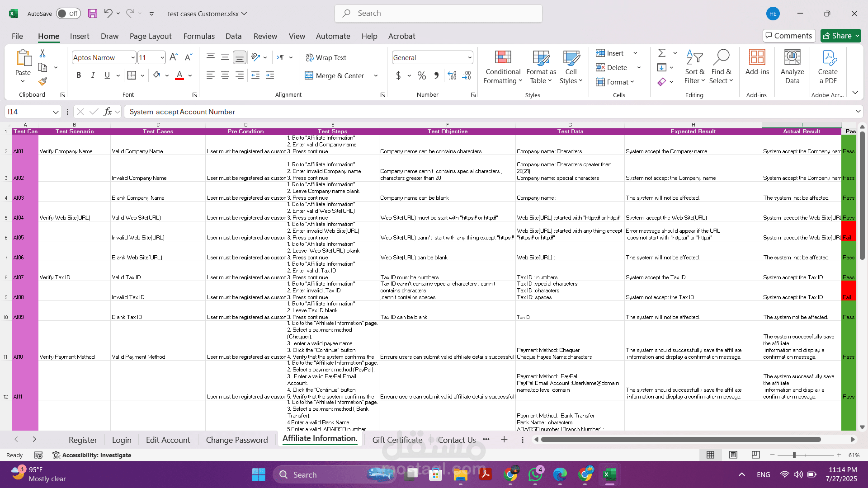This screenshot has height=488, width=868.
Task: Click the Insert Function fx icon
Action: [107, 112]
